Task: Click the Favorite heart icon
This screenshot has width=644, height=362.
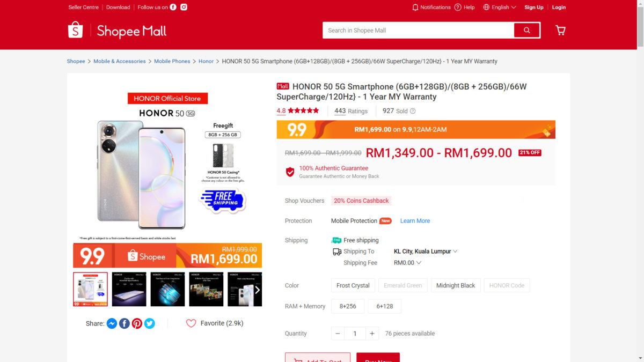Action: pyautogui.click(x=191, y=323)
